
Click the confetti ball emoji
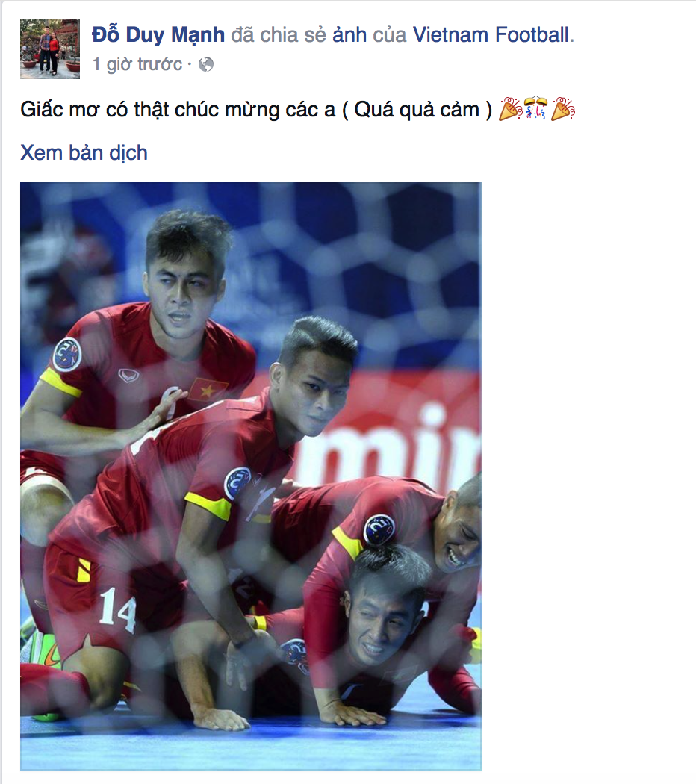(536, 108)
